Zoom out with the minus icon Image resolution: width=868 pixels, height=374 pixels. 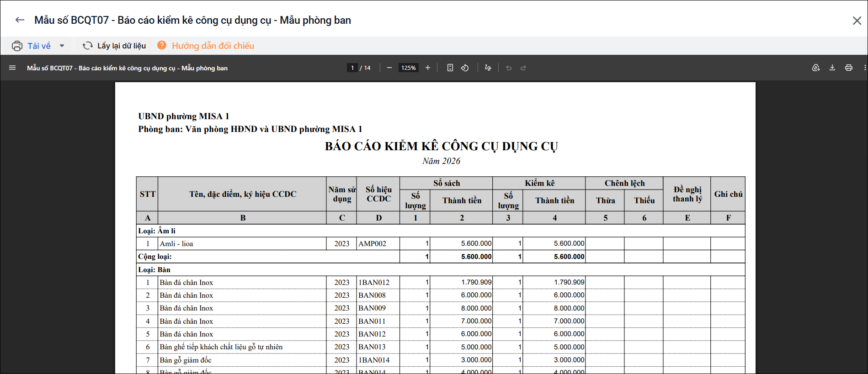point(389,68)
